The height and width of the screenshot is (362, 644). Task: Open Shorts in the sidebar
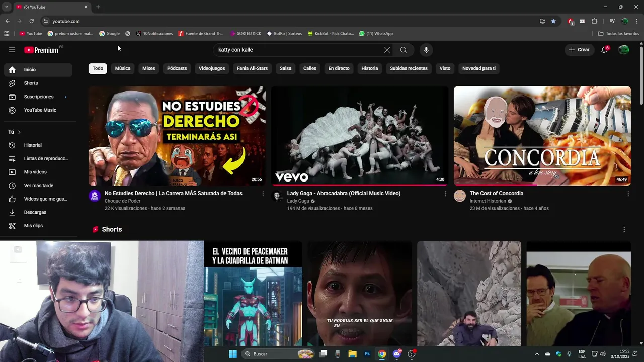[x=38, y=83]
